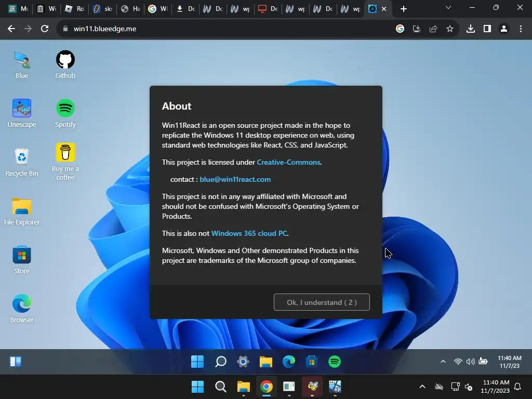Install app icon in address bar
The image size is (532, 399).
coord(417,29)
